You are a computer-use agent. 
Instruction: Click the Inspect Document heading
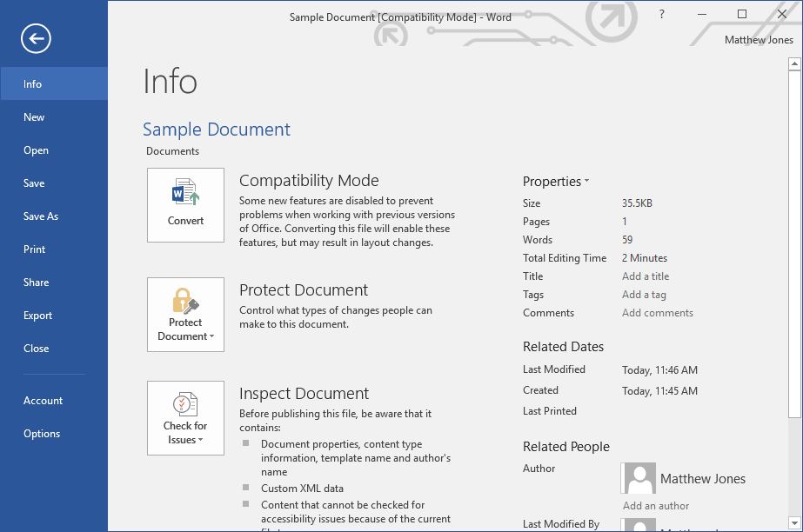pos(304,394)
